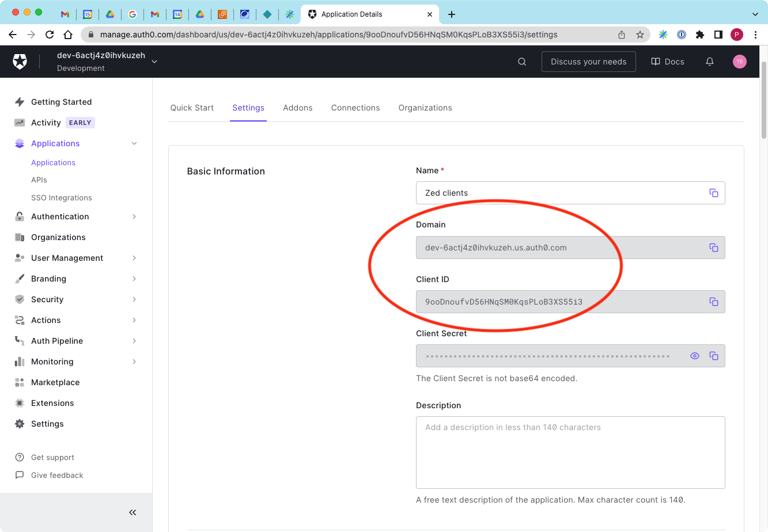Click the Auth0 shield logo
The width and height of the screenshot is (768, 532).
click(x=20, y=62)
